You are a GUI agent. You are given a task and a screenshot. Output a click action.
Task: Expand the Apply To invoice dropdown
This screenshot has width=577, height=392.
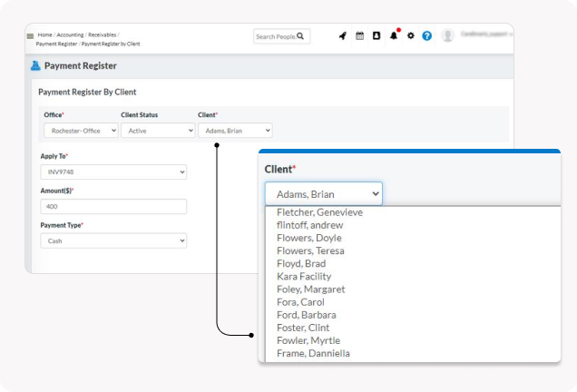tap(113, 172)
